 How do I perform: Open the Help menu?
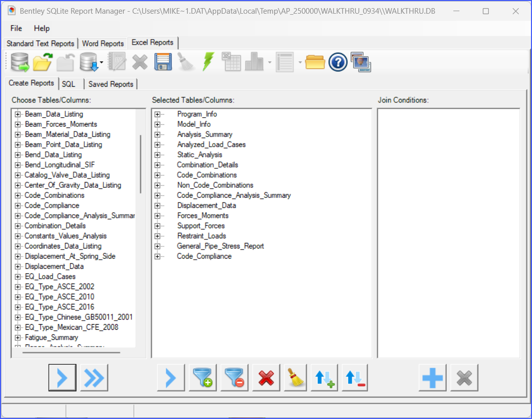tap(42, 28)
